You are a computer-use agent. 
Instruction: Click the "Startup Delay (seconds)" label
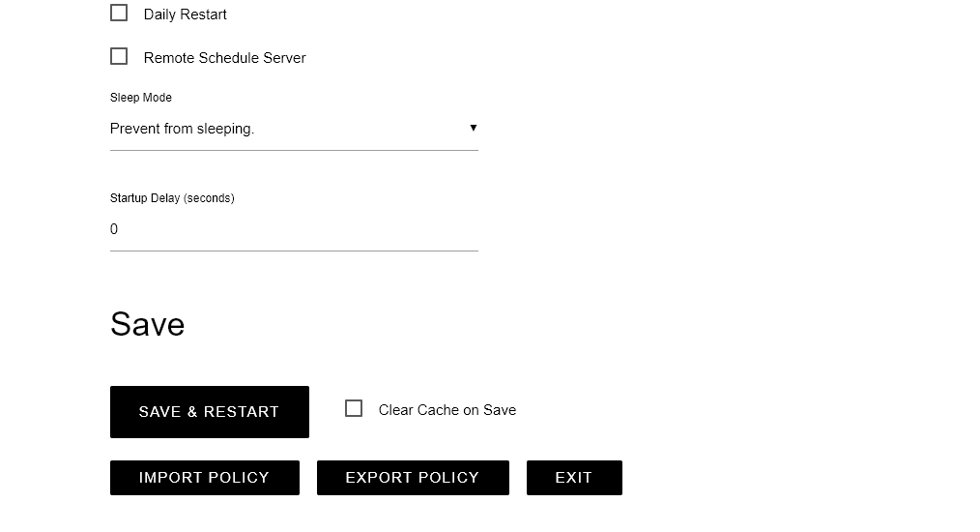coord(172,198)
